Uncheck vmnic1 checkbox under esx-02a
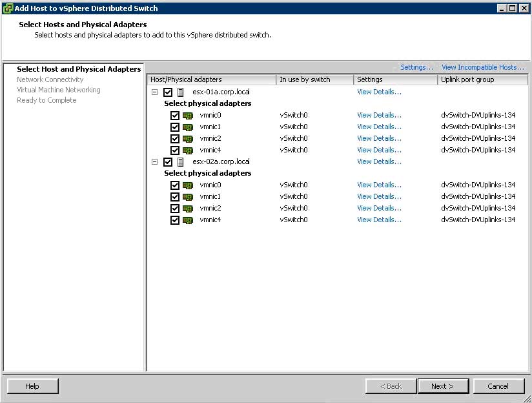 175,197
